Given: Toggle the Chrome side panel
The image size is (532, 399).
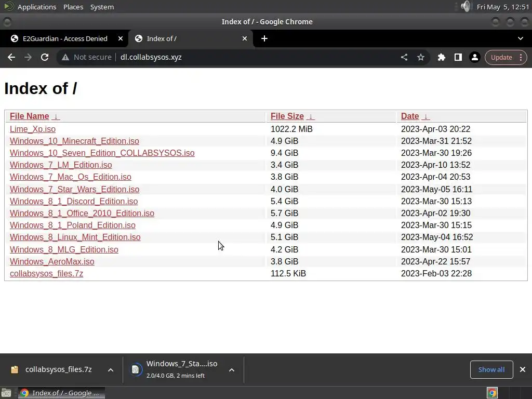Looking at the screenshot, I should coord(458,57).
